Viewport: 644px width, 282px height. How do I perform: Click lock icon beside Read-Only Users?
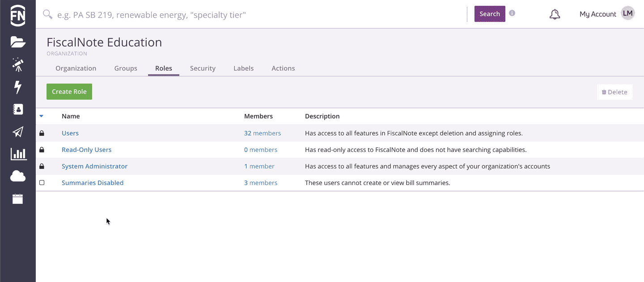pos(42,150)
